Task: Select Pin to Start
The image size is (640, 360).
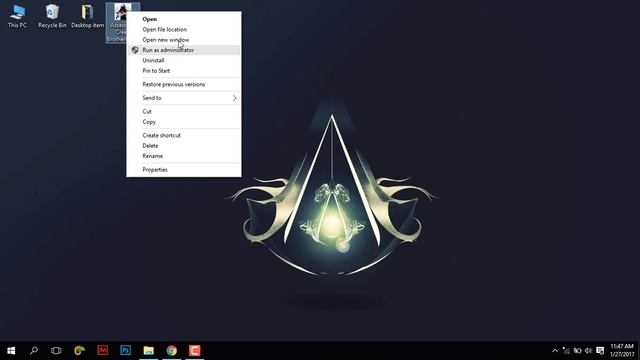Action: point(183,71)
